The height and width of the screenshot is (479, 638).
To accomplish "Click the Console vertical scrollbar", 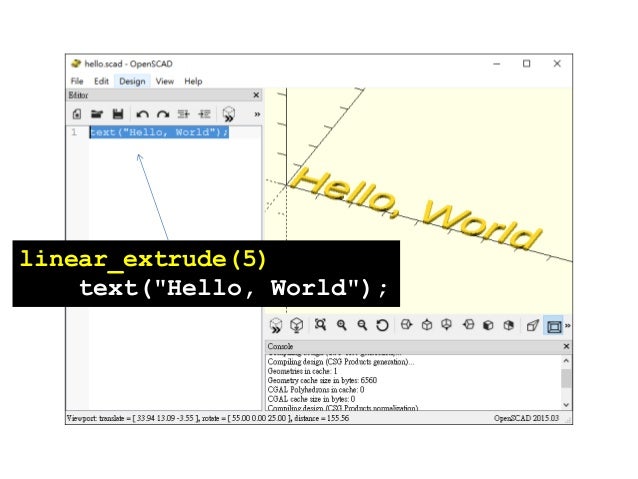I will tap(567, 378).
